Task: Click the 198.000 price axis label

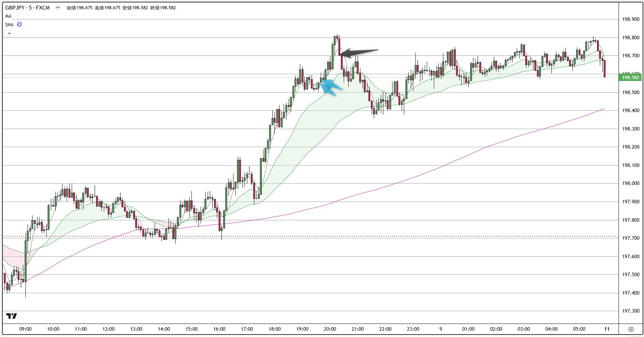Action: click(x=631, y=183)
